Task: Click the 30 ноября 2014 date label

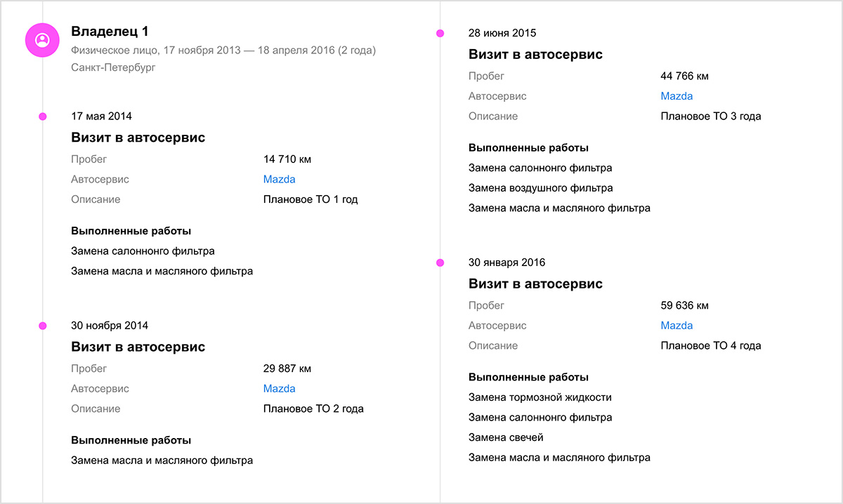Action: point(110,326)
